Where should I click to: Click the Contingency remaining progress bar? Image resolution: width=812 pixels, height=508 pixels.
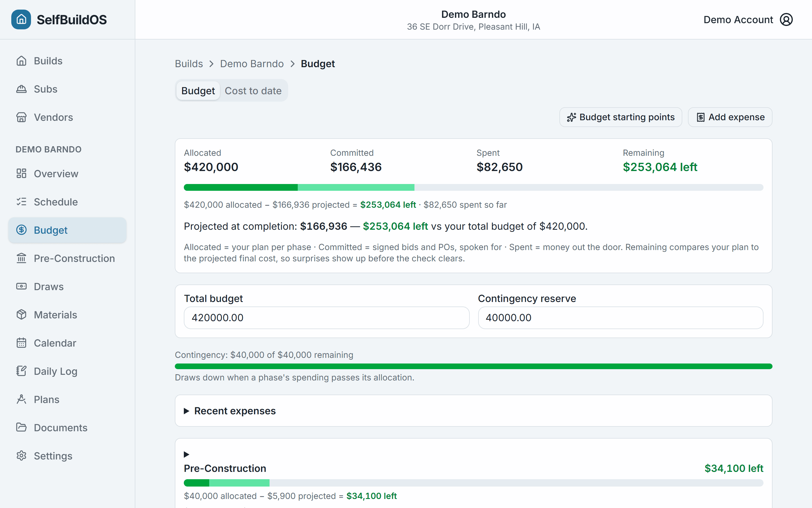473,366
